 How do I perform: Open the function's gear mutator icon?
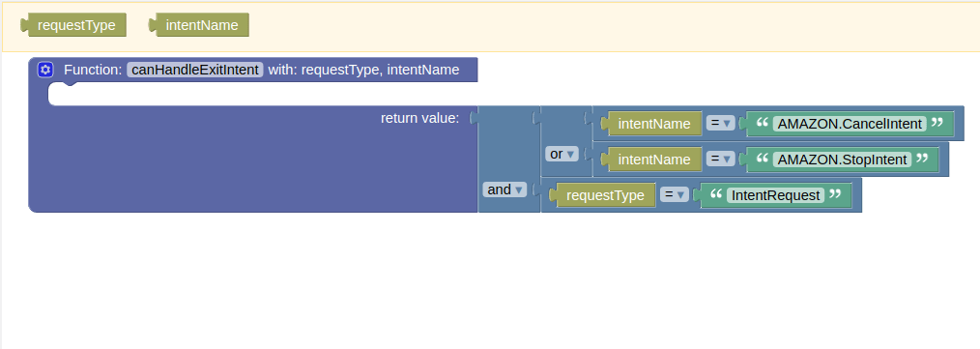pyautogui.click(x=45, y=70)
